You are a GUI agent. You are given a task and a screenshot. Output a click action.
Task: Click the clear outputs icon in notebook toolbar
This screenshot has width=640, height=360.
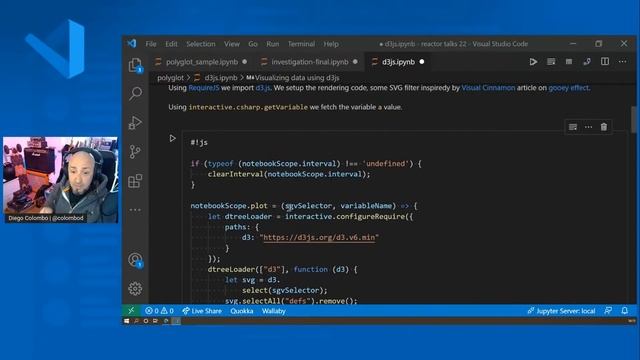coord(551,62)
